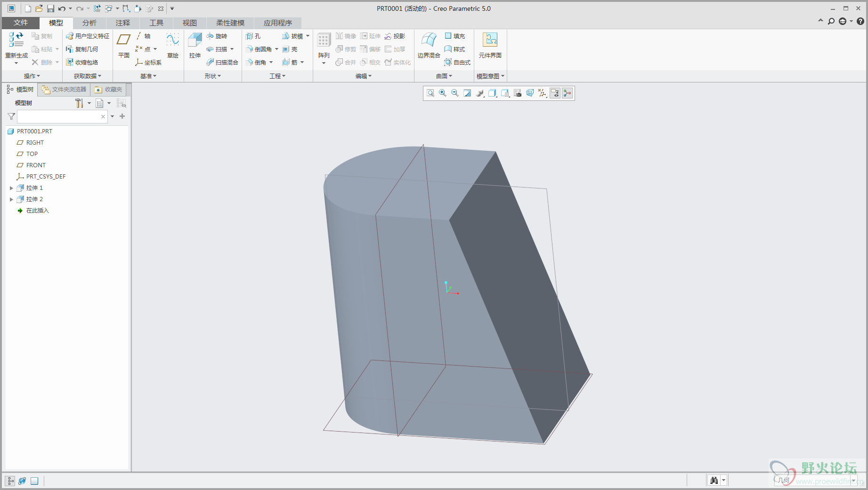The height and width of the screenshot is (490, 868).
Task: Open the command search magnifier
Action: pyautogui.click(x=831, y=21)
